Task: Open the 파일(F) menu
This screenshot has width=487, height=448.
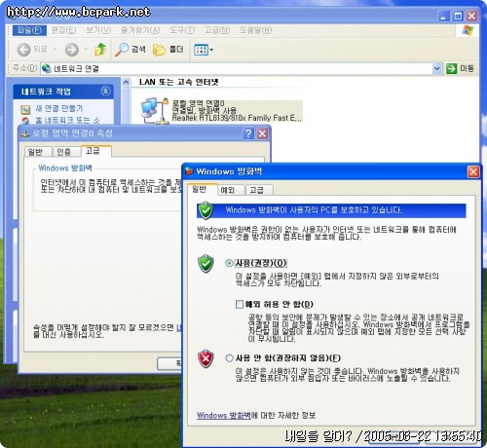Action: (29, 30)
